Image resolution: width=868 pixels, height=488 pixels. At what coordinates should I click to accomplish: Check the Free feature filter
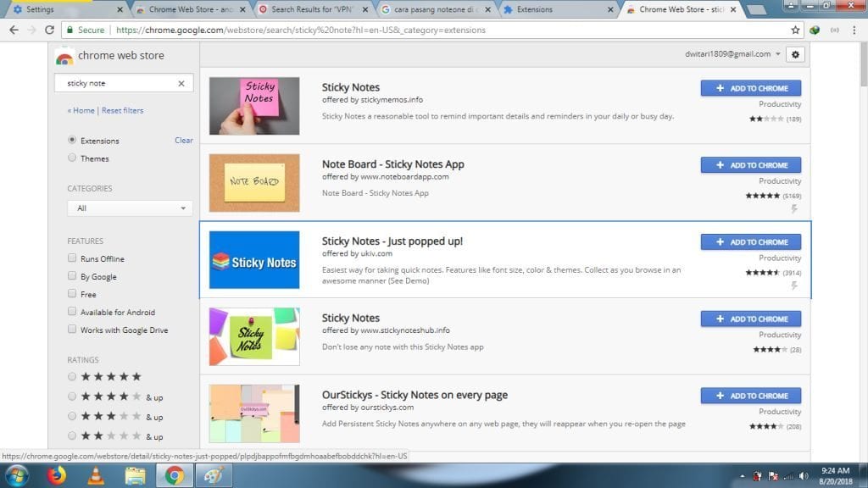[72, 294]
